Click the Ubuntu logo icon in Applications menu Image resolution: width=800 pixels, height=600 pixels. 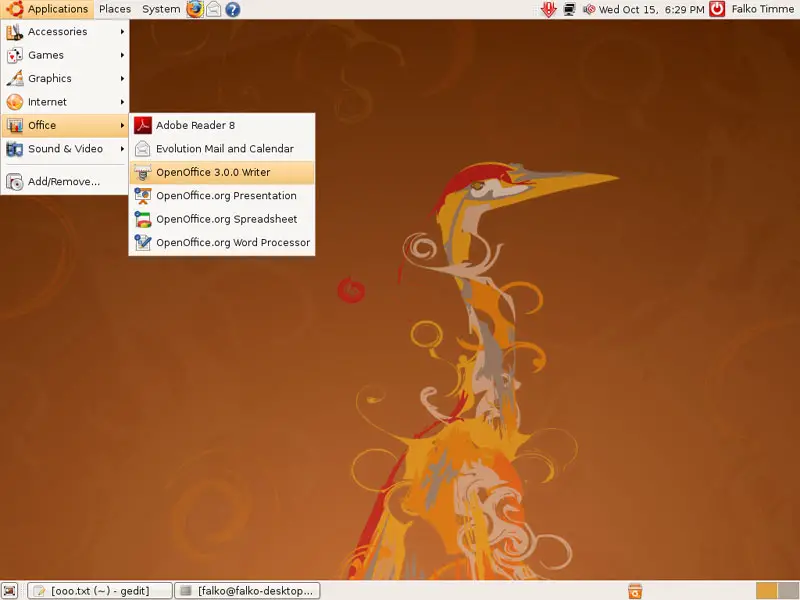click(14, 9)
